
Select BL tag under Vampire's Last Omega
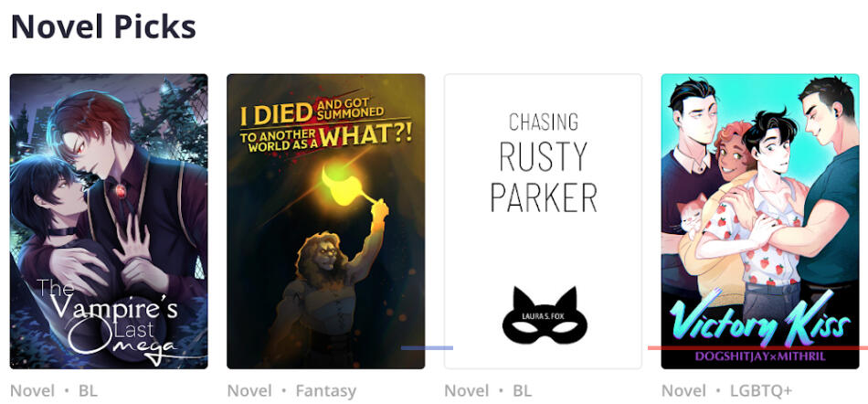pos(88,391)
